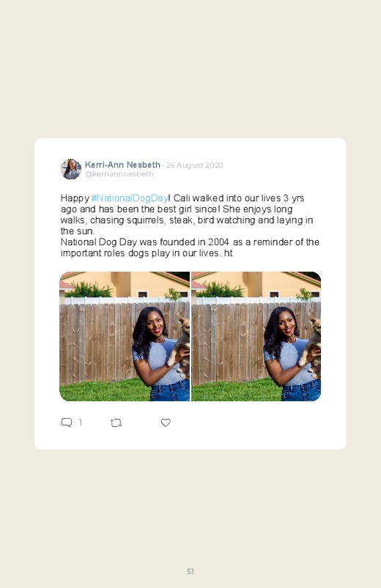The width and height of the screenshot is (381, 588).
Task: Click page number 51 at bottom
Action: coord(190,571)
